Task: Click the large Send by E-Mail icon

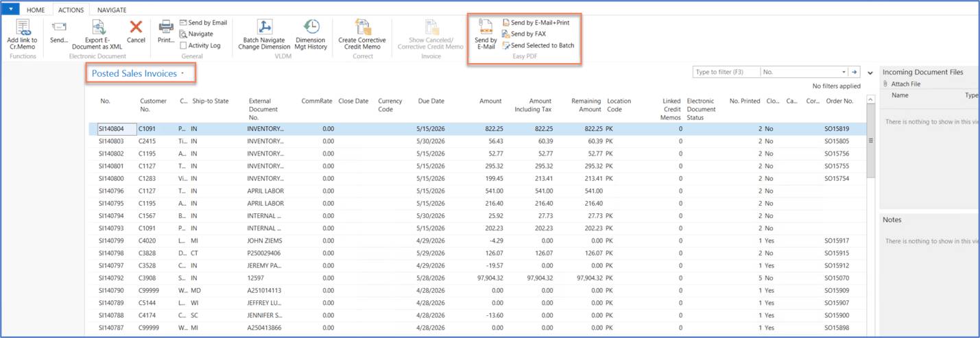Action: (x=486, y=27)
